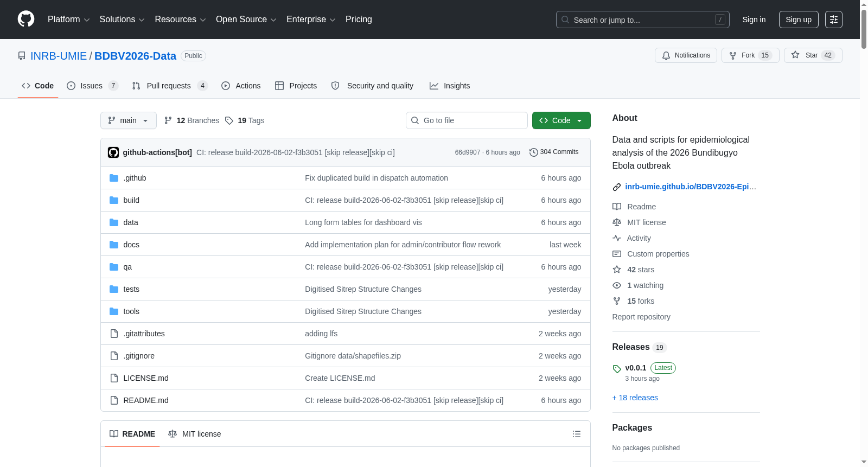
Task: Expand the Platform menu
Action: point(69,20)
